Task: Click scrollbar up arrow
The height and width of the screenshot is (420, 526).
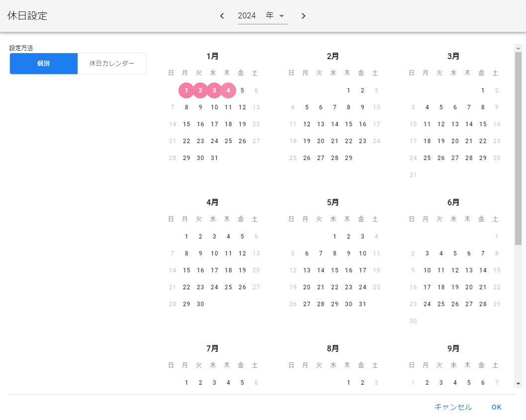Action: (x=518, y=48)
